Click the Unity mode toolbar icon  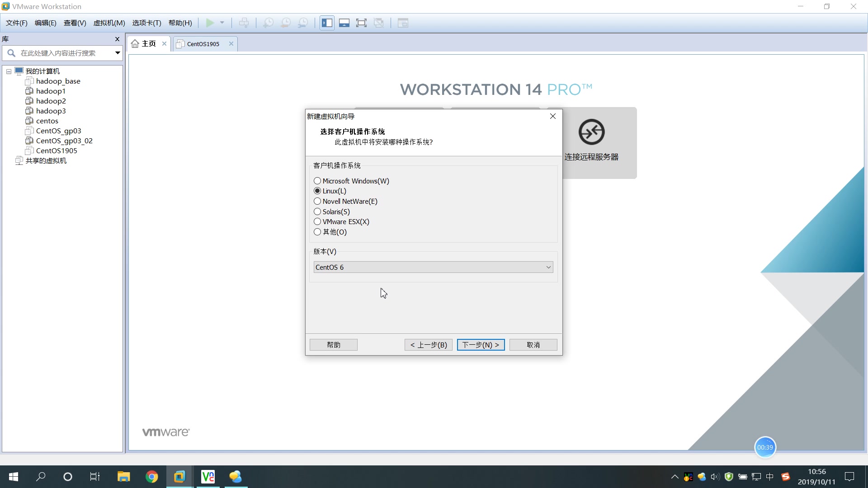[x=379, y=23]
